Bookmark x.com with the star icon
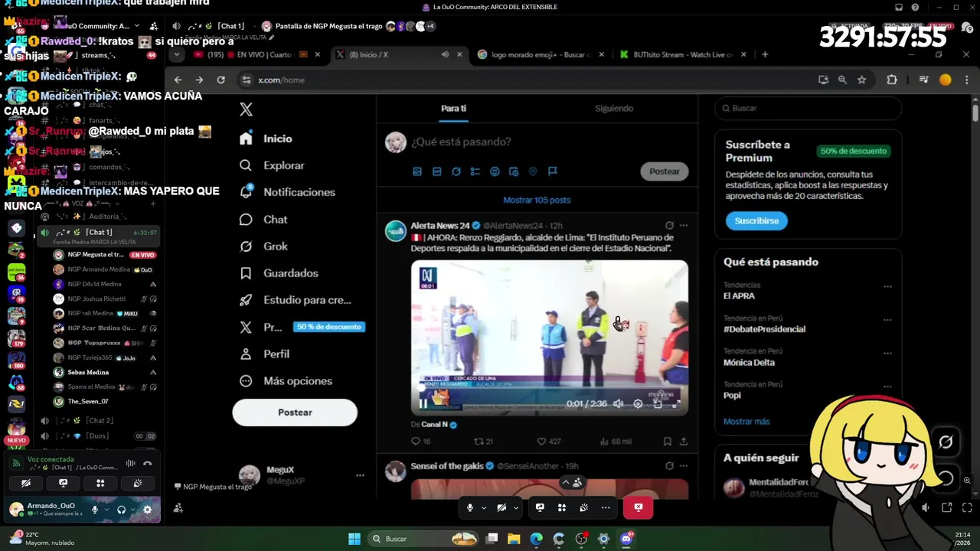 tap(862, 80)
